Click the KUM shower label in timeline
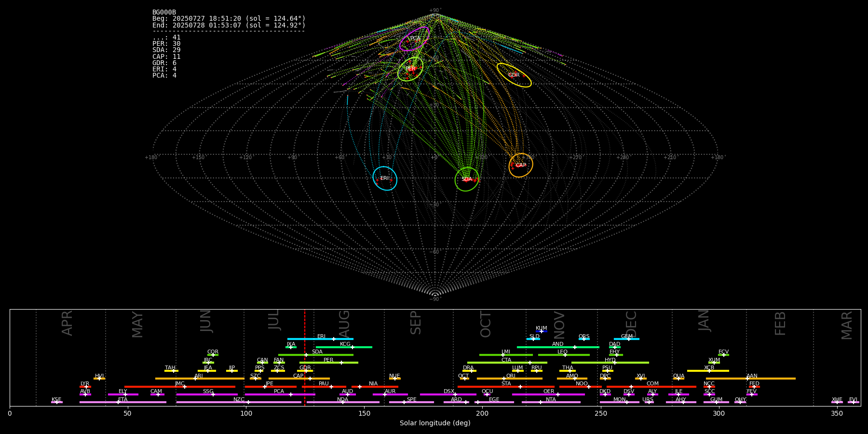 pos(542,328)
